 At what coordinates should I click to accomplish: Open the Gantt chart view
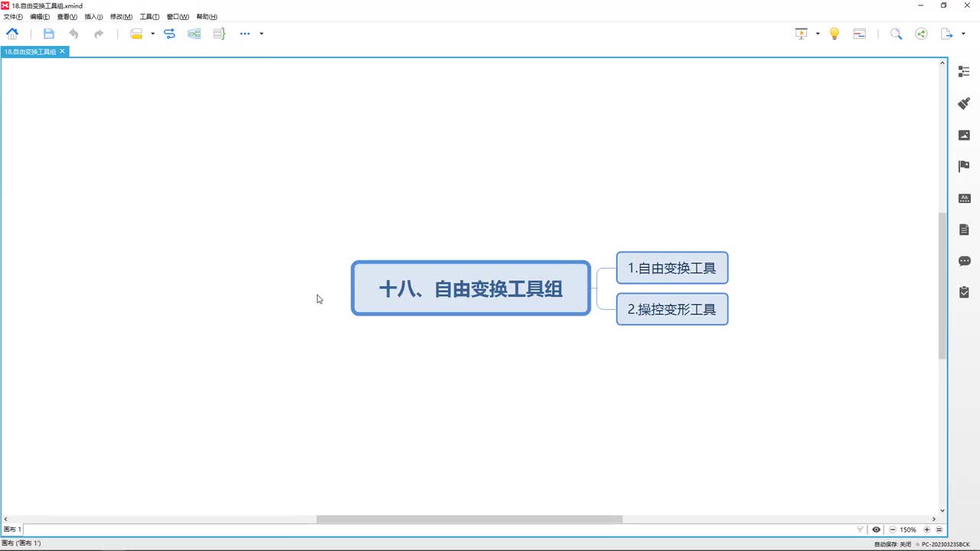[860, 34]
